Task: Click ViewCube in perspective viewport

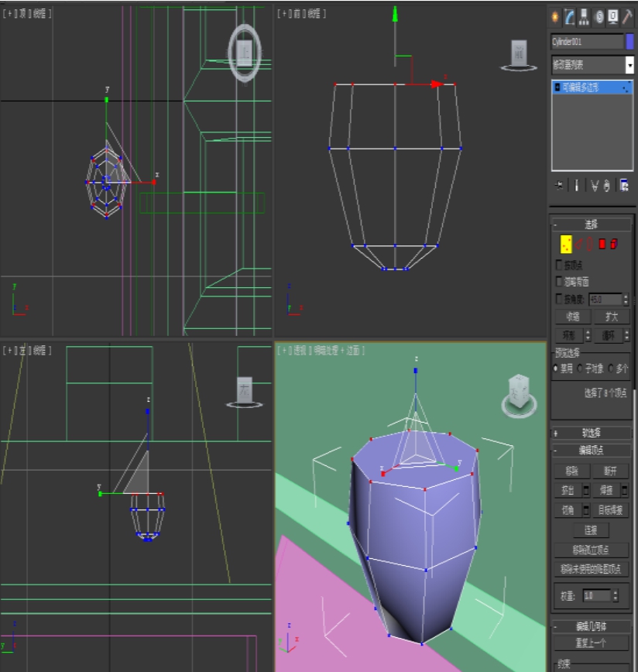Action: [x=519, y=395]
